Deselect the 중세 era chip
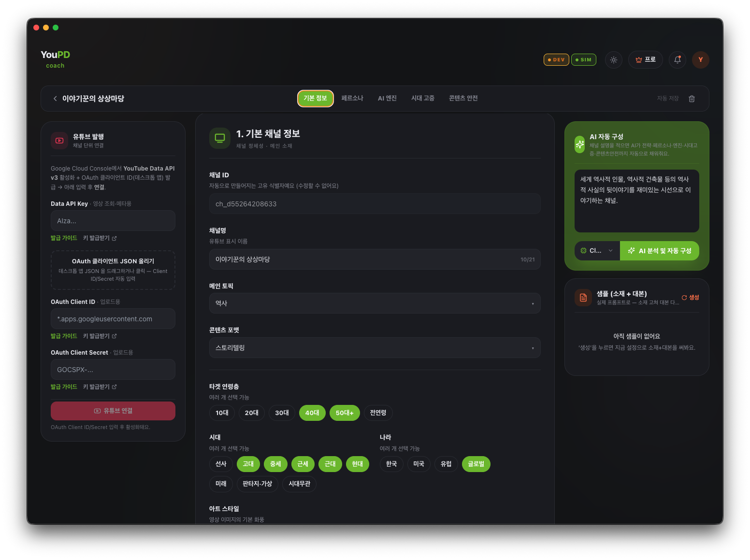The width and height of the screenshot is (750, 560). point(275,464)
